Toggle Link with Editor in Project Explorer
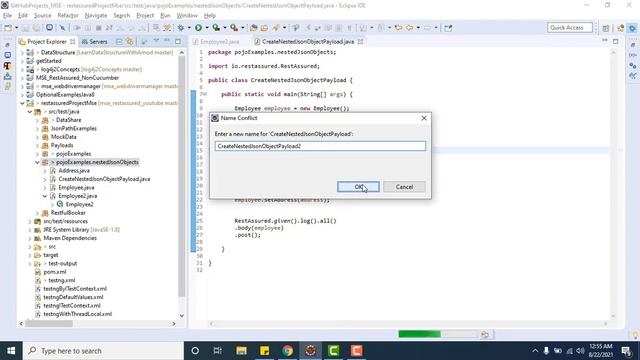640x360 pixels. click(x=130, y=42)
